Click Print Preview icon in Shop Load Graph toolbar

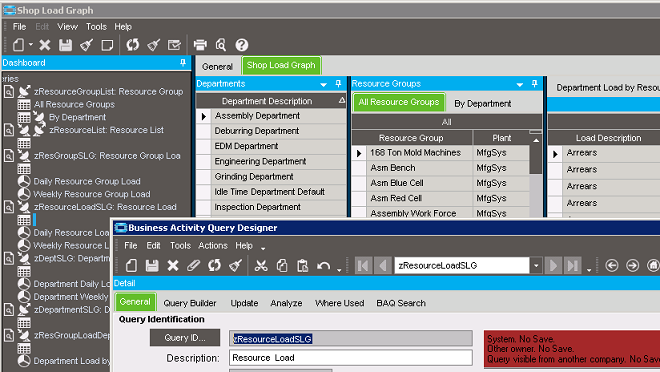coord(221,45)
